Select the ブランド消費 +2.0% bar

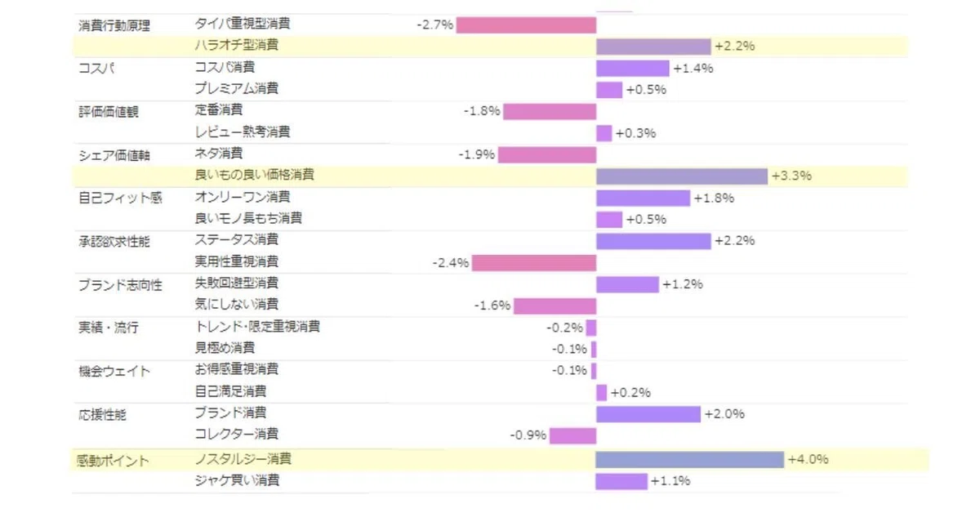[x=649, y=414]
